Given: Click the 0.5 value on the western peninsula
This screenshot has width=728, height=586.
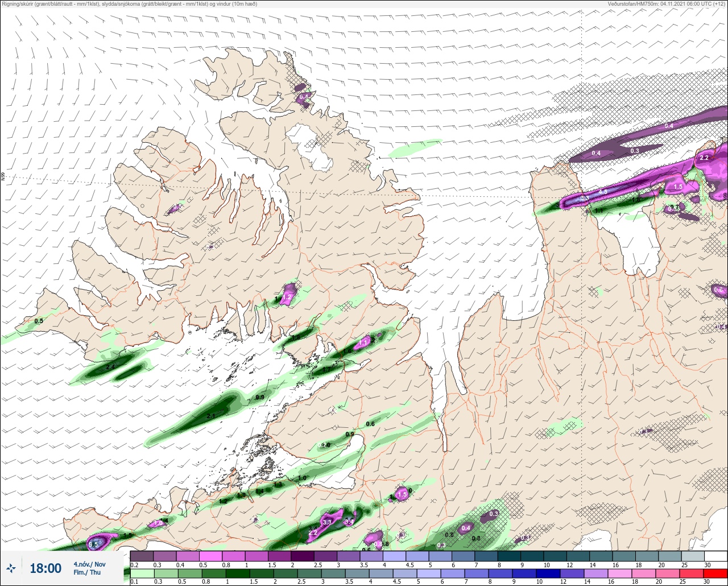Looking at the screenshot, I should (39, 321).
